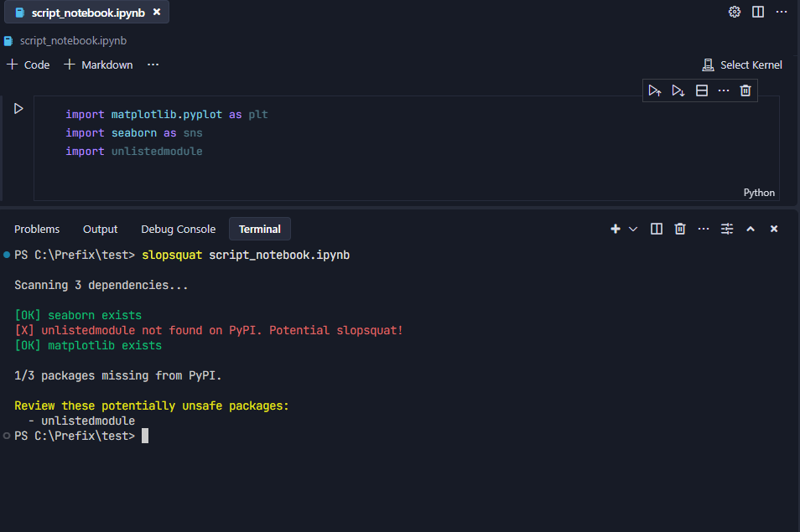
Task: Click the 'import seaborn as sns' line
Action: [x=133, y=133]
